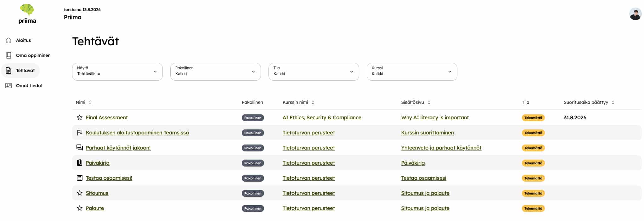The width and height of the screenshot is (644, 221).
Task: Open Yhteenveto ja parhaat käytännöt page
Action: 441,148
